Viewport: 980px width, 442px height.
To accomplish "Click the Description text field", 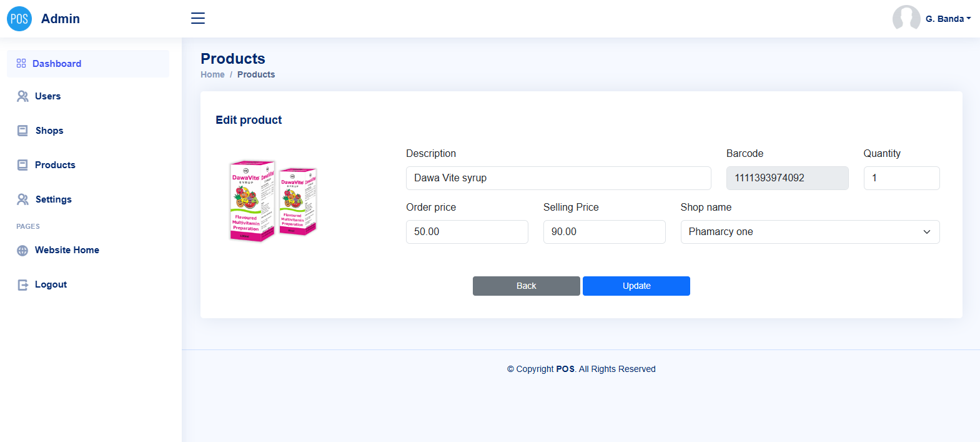I will pos(558,178).
